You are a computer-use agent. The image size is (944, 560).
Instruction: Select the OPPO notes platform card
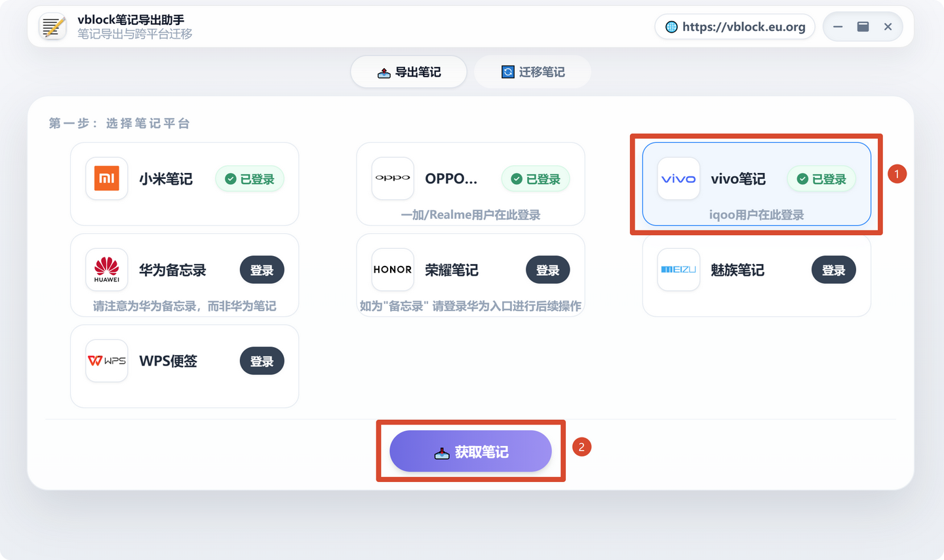point(471,184)
